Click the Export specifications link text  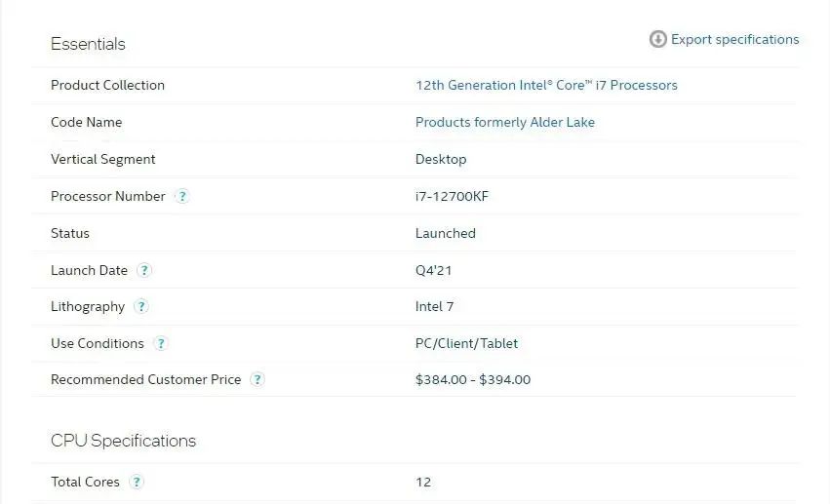(734, 39)
